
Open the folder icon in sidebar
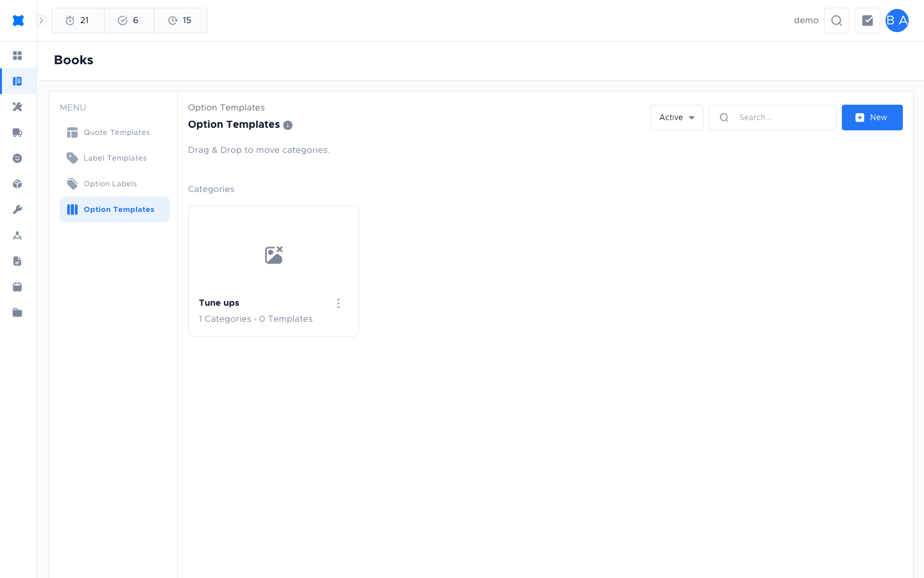[x=17, y=313]
